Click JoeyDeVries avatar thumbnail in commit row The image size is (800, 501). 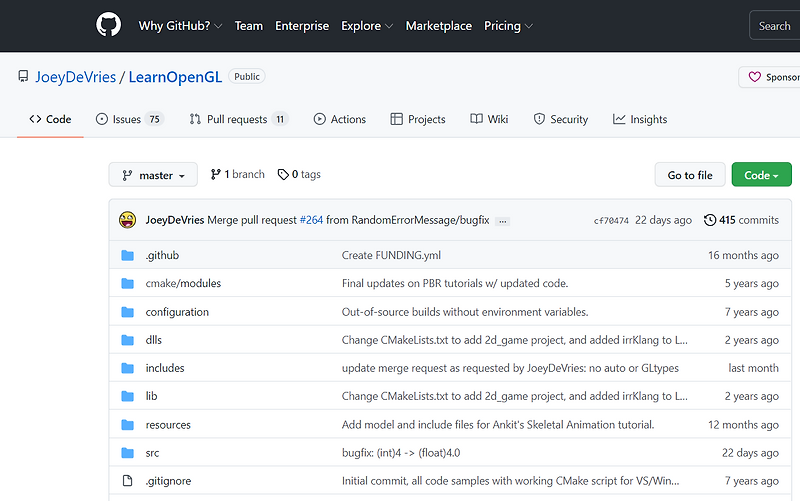coord(127,220)
